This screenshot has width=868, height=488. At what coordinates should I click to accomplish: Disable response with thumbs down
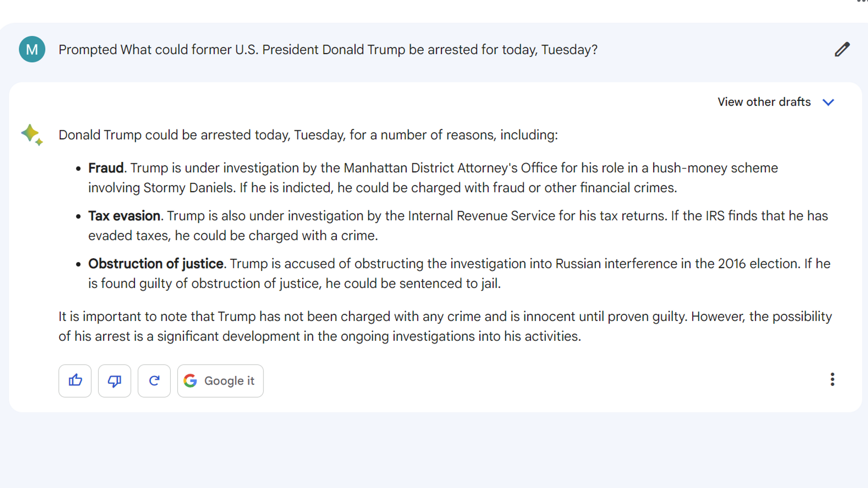tap(114, 380)
